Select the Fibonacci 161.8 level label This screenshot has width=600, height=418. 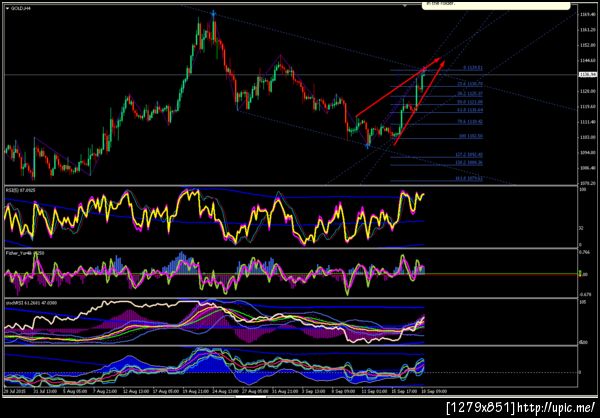(x=469, y=178)
